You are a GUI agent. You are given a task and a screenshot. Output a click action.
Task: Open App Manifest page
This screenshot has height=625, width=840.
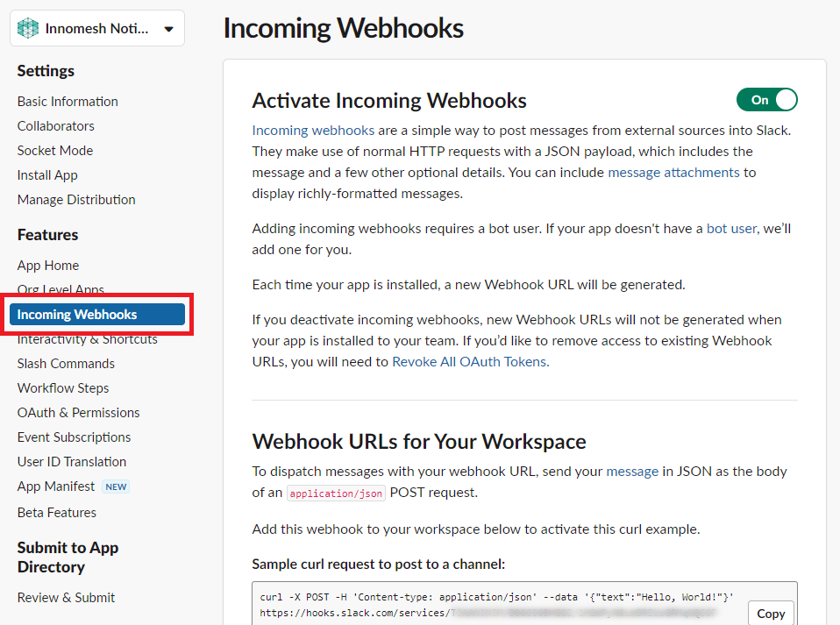[56, 487]
